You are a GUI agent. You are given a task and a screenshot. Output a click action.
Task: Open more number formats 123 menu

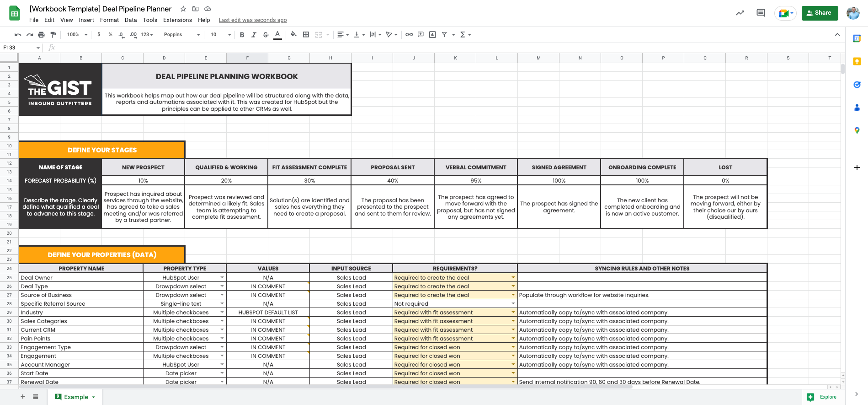(147, 35)
